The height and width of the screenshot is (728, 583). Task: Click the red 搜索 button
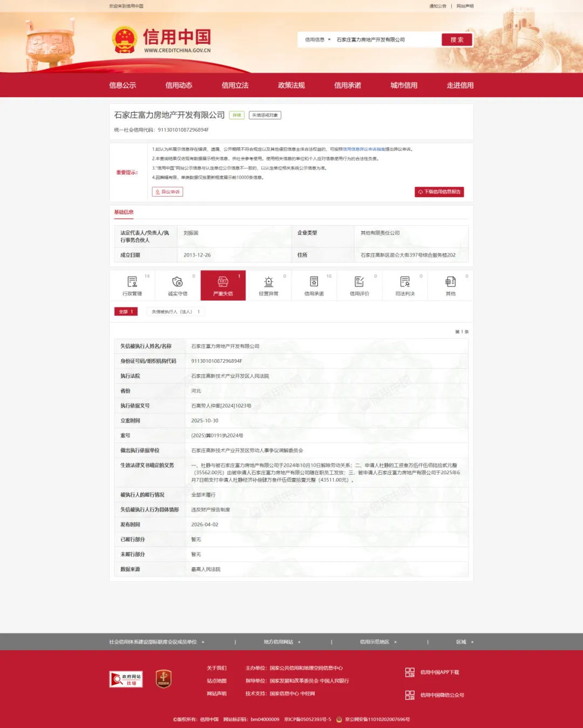pos(457,39)
